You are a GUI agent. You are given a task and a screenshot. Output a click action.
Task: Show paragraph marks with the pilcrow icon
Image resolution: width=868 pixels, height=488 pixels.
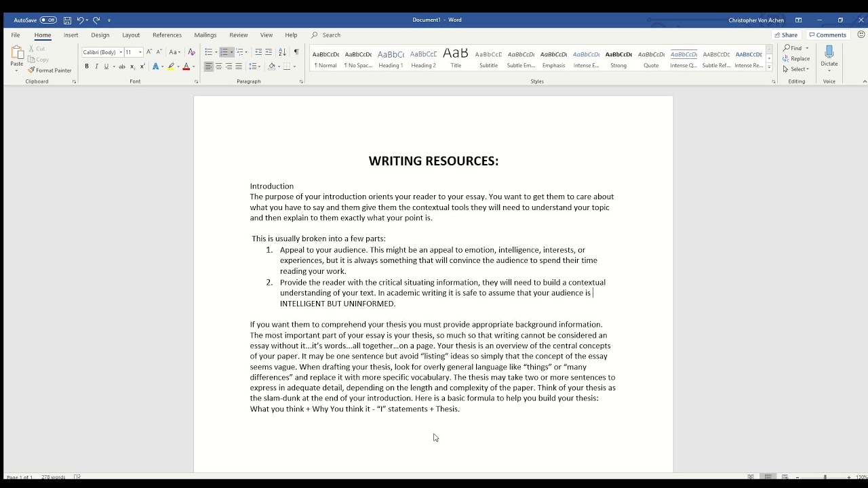296,52
